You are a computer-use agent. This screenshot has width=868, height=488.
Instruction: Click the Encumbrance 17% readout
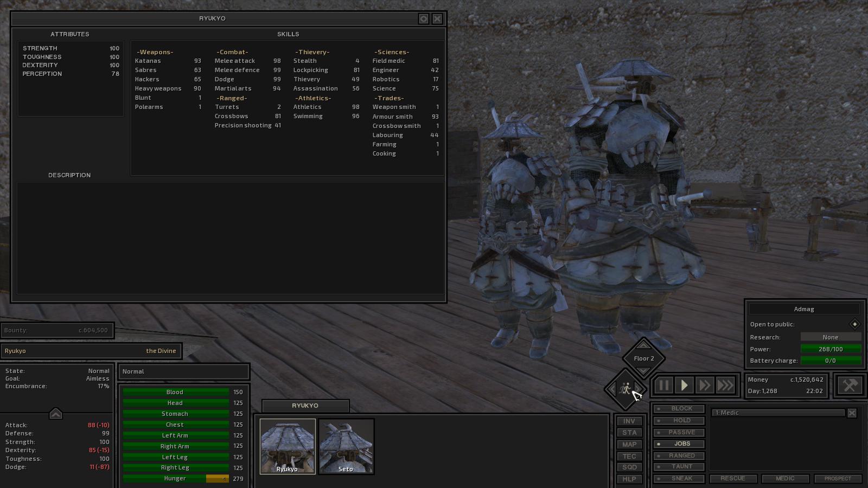point(57,386)
